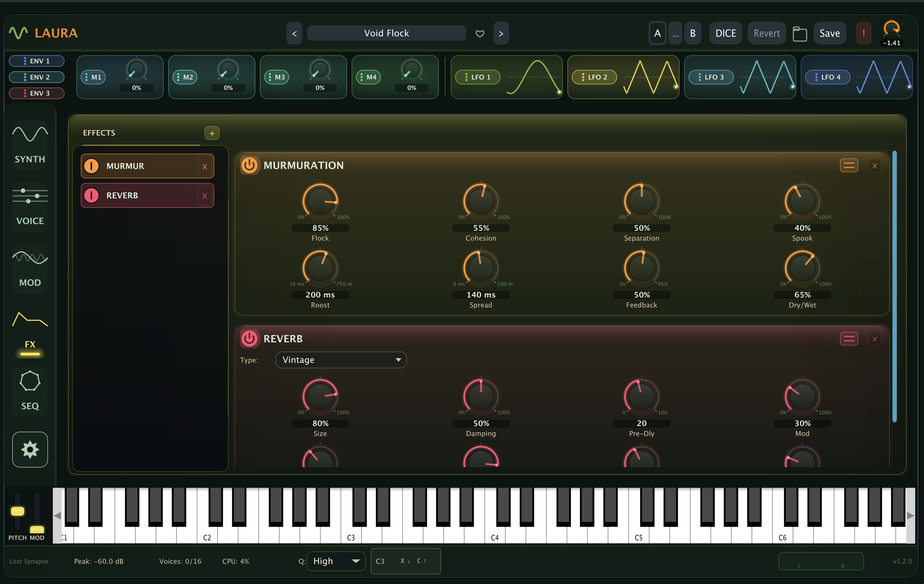The height and width of the screenshot is (584, 924).
Task: Click the Save preset button
Action: 830,33
